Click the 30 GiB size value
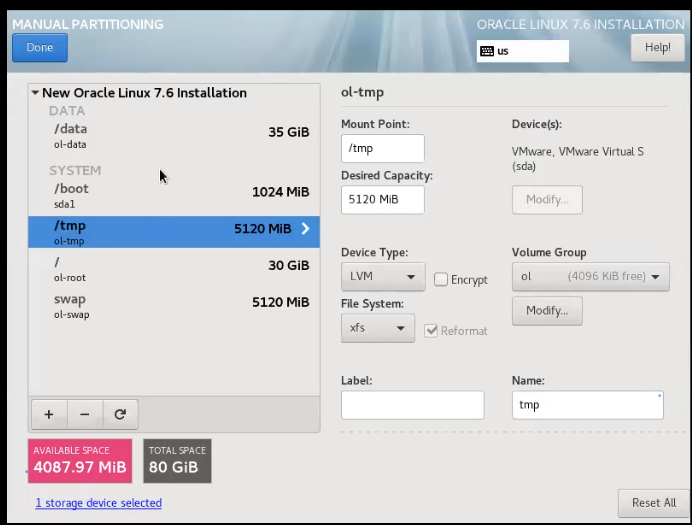692x525 pixels. pos(289,265)
